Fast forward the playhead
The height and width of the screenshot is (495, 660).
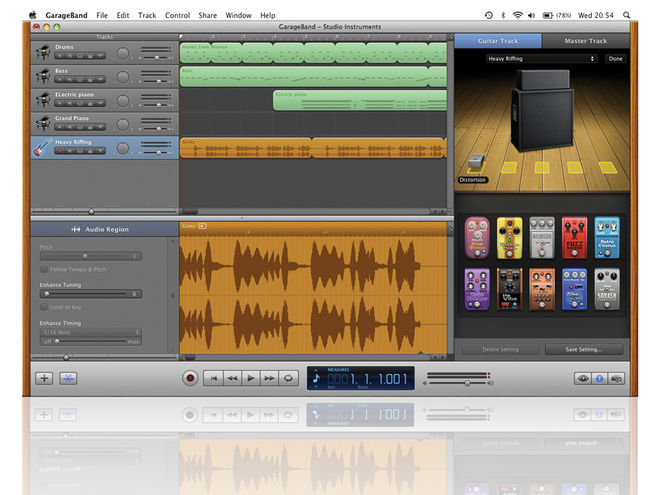[269, 378]
